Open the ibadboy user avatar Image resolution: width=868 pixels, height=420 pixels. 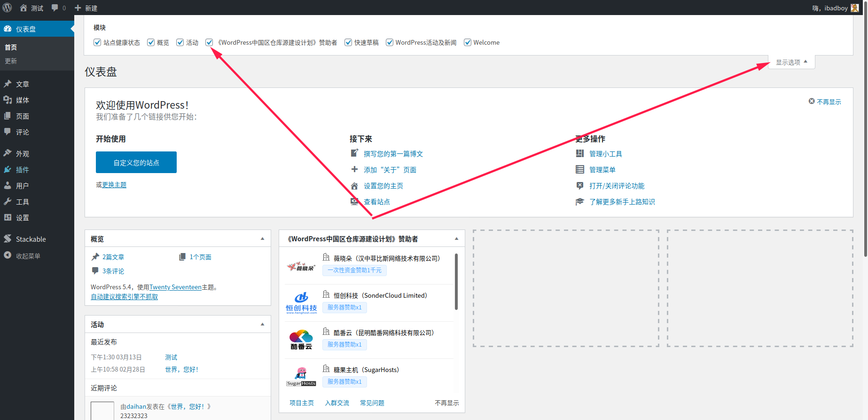pyautogui.click(x=855, y=8)
